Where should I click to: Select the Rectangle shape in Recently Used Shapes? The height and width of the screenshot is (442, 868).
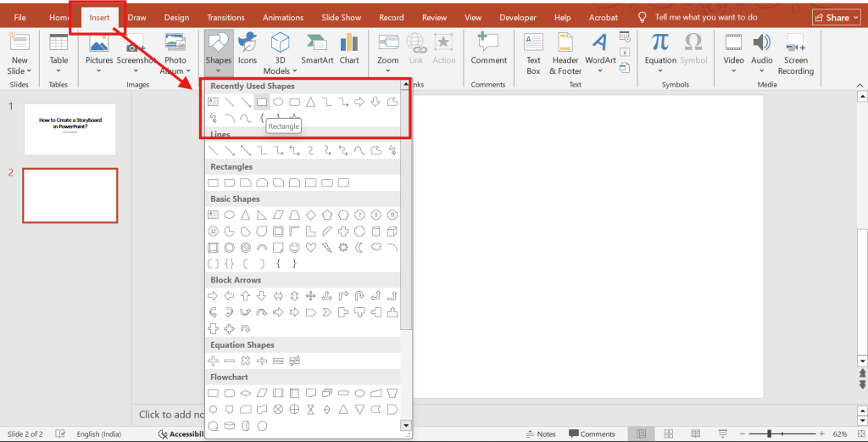click(x=262, y=102)
